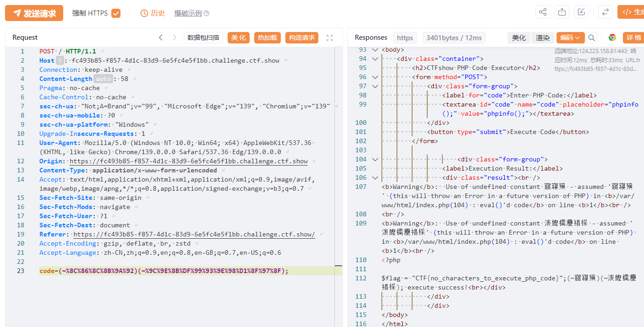Open response in Chrome browser icon
644x327 pixels.
pyautogui.click(x=612, y=38)
